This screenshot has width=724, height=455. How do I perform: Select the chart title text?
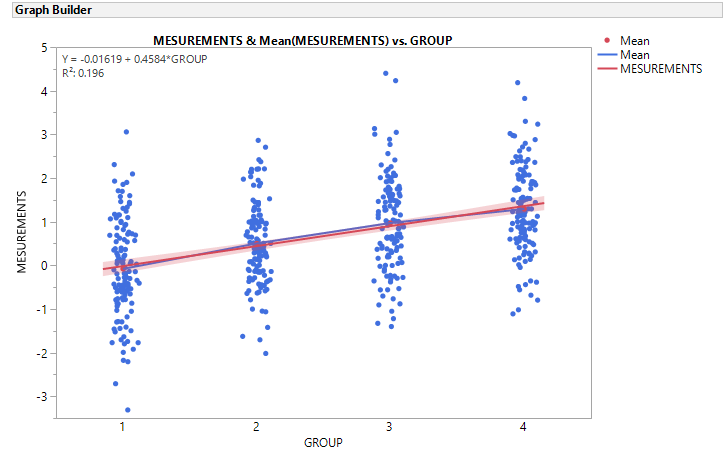(x=302, y=41)
